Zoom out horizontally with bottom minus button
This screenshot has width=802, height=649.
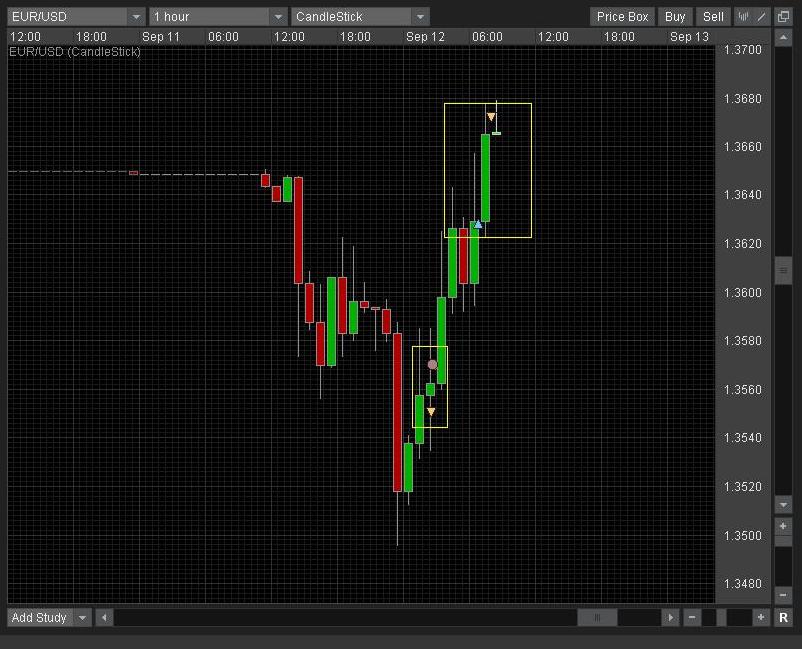[x=692, y=618]
